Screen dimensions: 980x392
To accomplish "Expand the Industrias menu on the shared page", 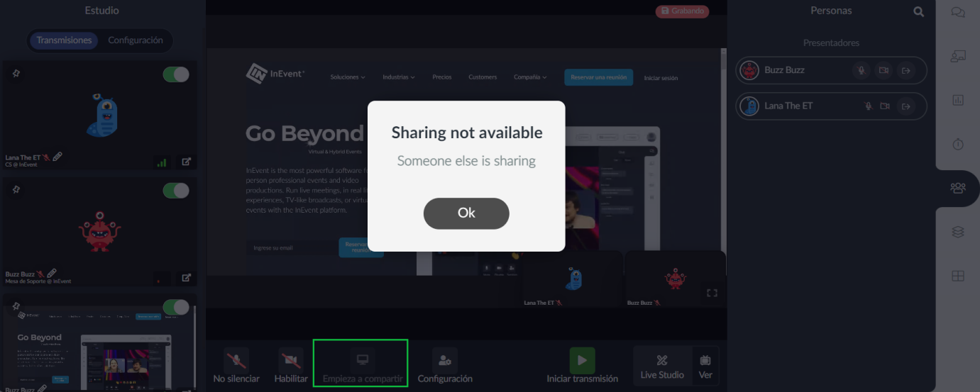I will coord(399,77).
